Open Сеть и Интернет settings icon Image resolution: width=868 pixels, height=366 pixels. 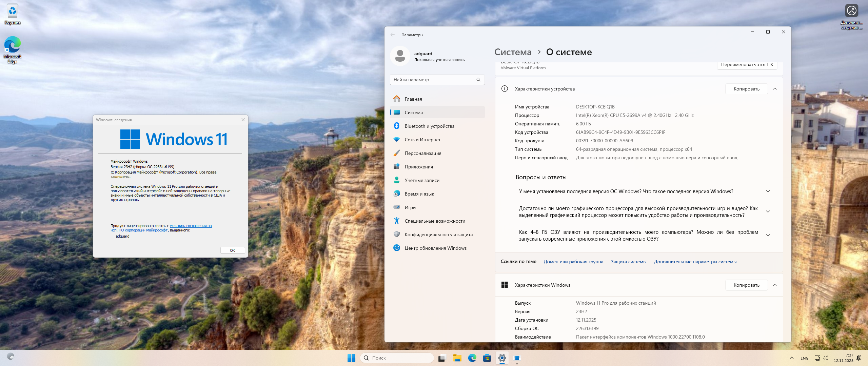tap(396, 140)
